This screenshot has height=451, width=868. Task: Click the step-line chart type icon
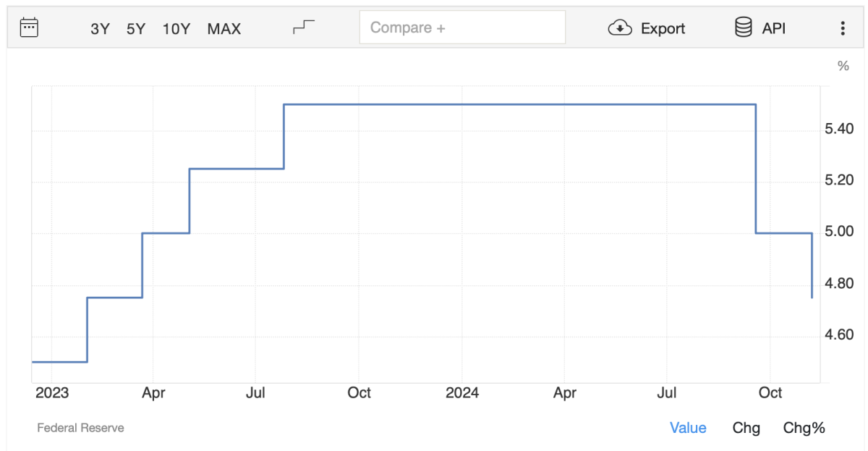click(x=304, y=28)
